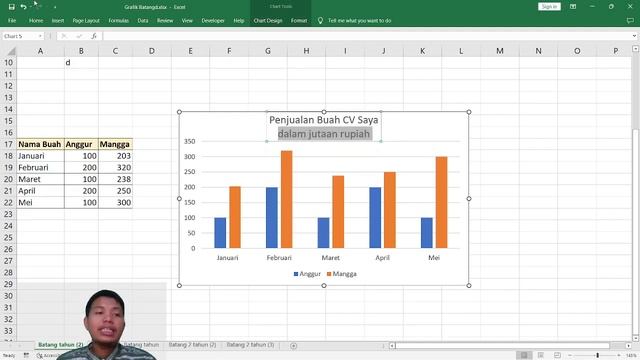
Task: Open the Data ribbon tab
Action: [143, 20]
